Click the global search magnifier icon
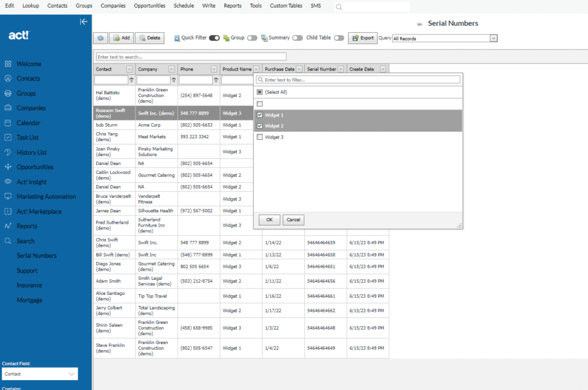This screenshot has height=390, width=588. click(339, 7)
